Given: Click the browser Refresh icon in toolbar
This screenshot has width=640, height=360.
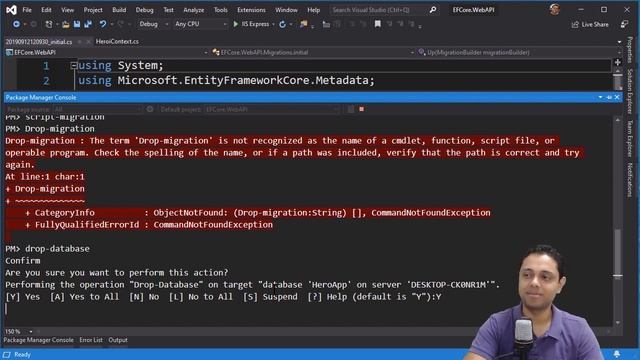Looking at the screenshot, I should tap(282, 24).
